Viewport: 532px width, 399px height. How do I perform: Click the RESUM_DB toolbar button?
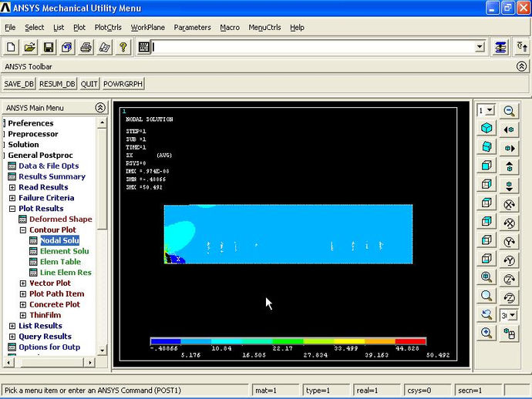[57, 84]
